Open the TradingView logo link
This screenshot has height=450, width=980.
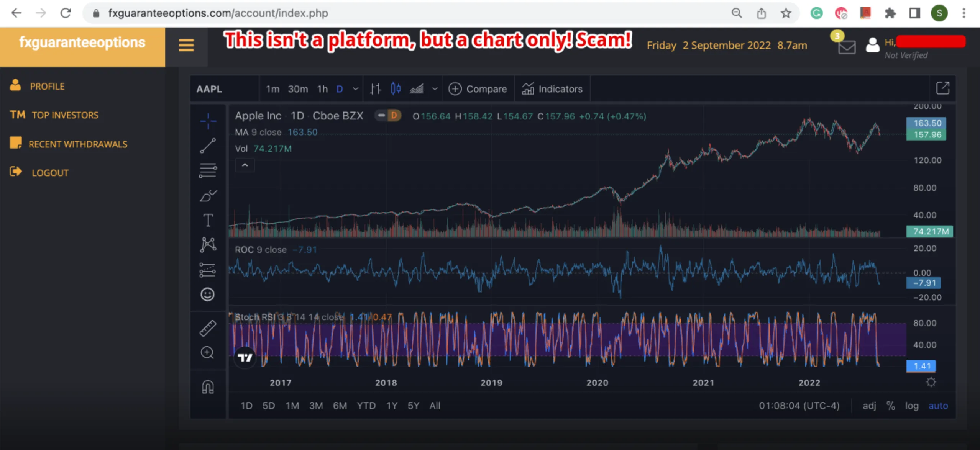pyautogui.click(x=245, y=358)
